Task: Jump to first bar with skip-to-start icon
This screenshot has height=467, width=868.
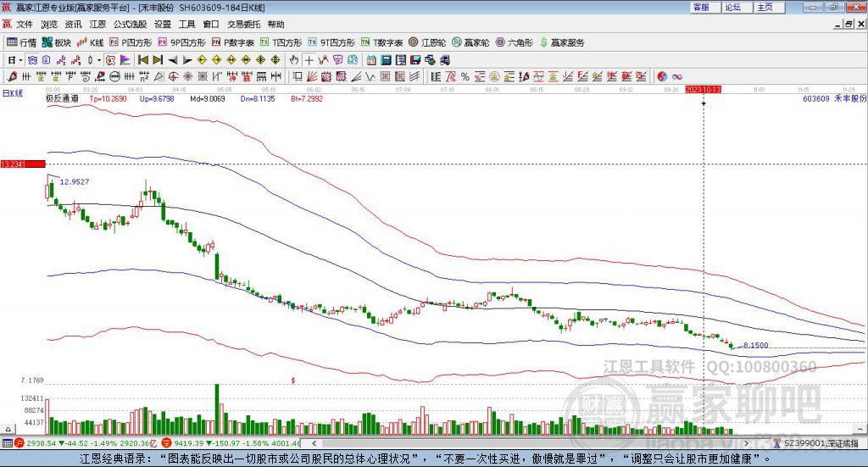Action: [142, 60]
